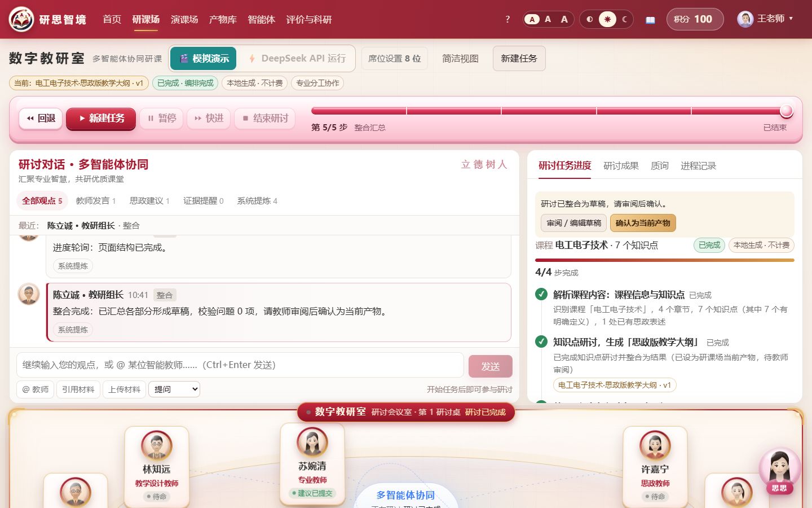Expand the 提问 message type dropdown

tap(174, 389)
